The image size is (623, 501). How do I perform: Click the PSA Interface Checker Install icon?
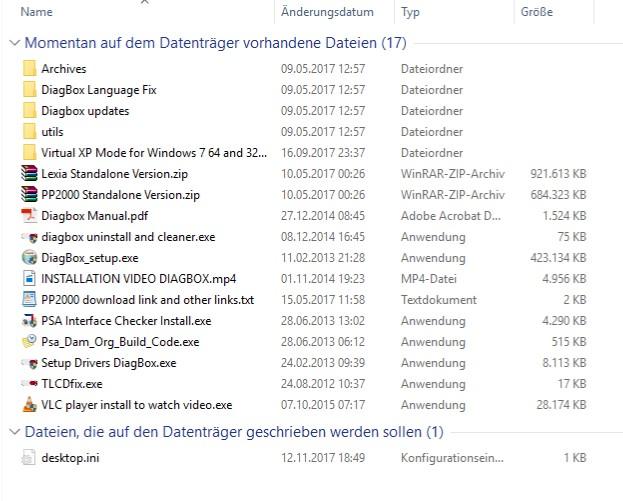pyautogui.click(x=29, y=321)
